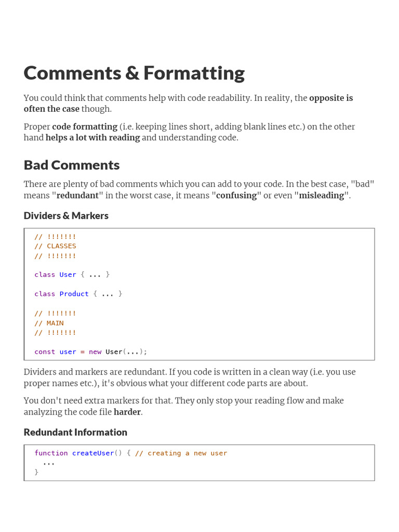Click the bold word "redundant" in paragraph
This screenshot has height=532, width=399.
click(x=77, y=195)
